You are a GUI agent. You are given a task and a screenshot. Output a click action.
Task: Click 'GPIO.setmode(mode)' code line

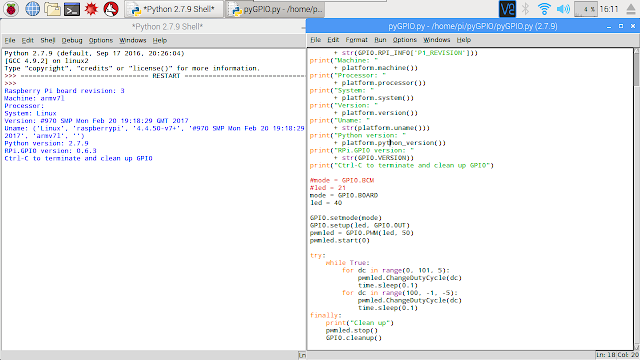[x=346, y=218]
